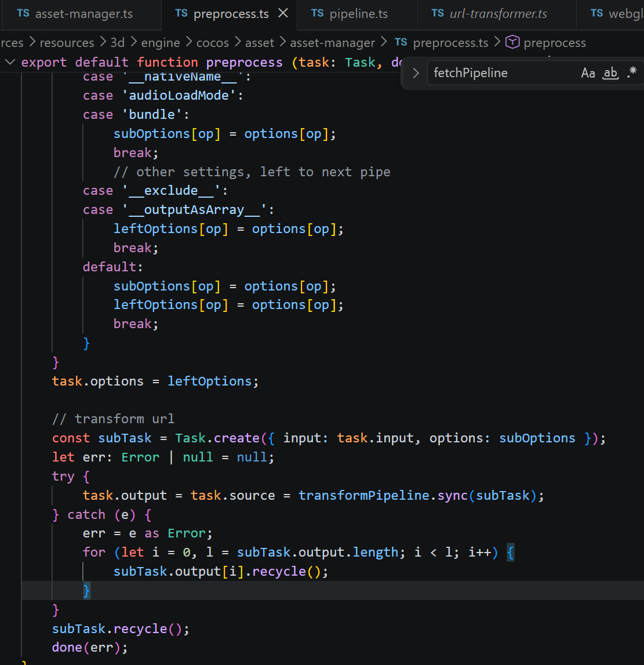Click the TS icon on pipeline.ts tab
Image resolution: width=644 pixels, height=665 pixels.
[x=318, y=13]
